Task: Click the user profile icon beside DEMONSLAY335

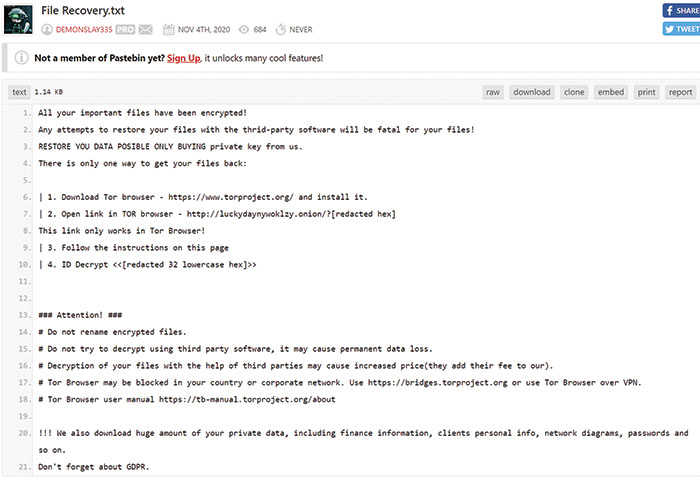Action: pyautogui.click(x=47, y=29)
